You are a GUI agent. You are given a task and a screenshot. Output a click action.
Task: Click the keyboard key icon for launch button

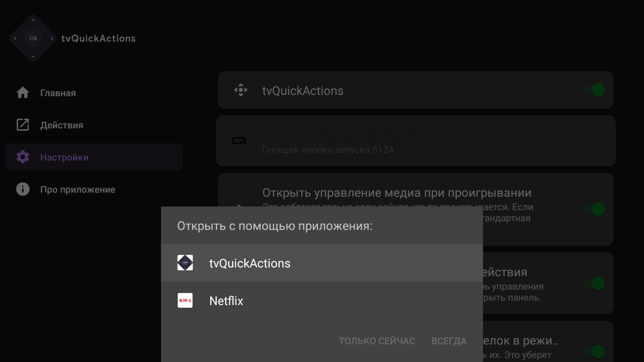coord(239,141)
